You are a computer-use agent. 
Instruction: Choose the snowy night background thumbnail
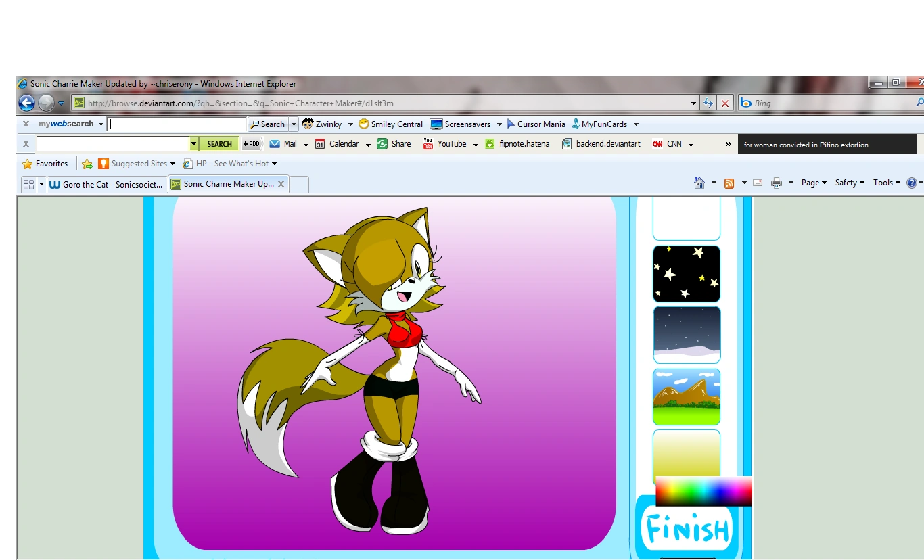pyautogui.click(x=687, y=335)
